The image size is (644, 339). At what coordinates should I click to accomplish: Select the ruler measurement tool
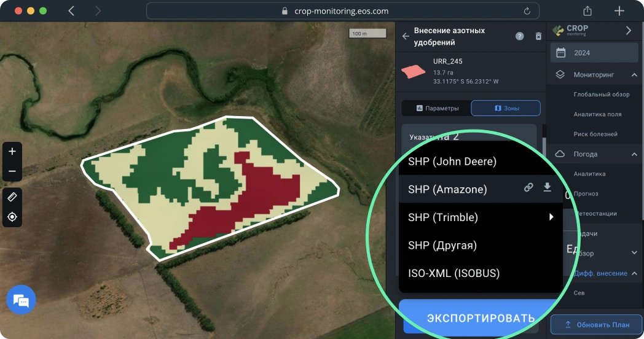point(12,197)
